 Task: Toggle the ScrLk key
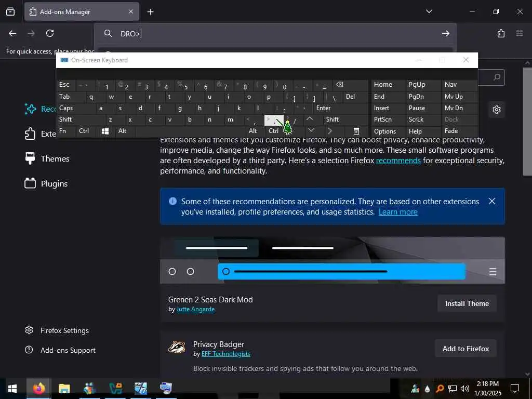[423, 119]
